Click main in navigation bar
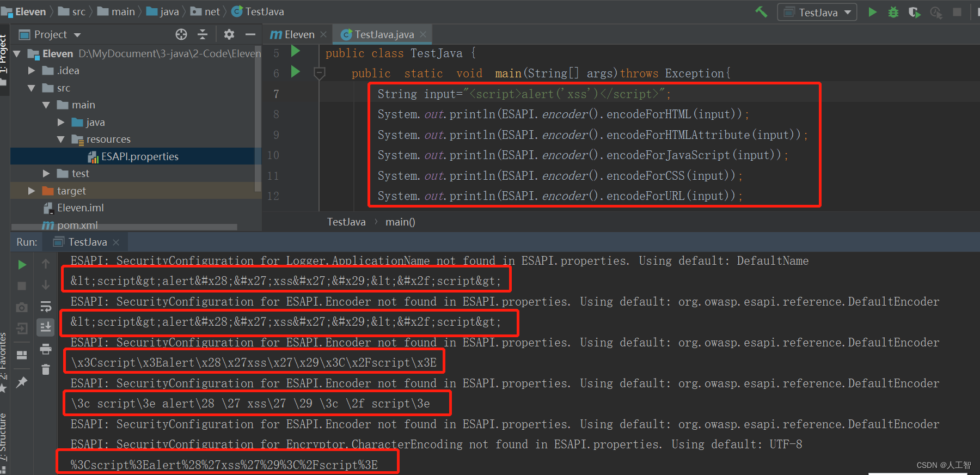Image resolution: width=980 pixels, height=475 pixels. click(116, 11)
